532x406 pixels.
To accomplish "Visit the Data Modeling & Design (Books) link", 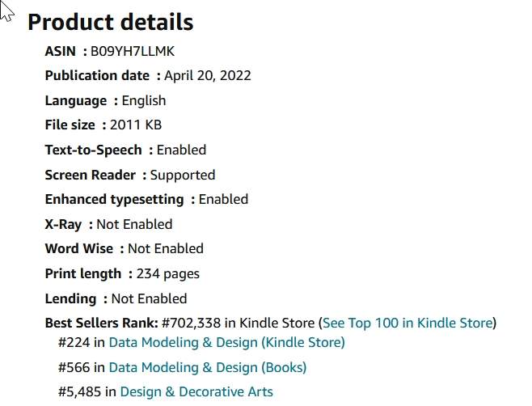I will click(208, 368).
